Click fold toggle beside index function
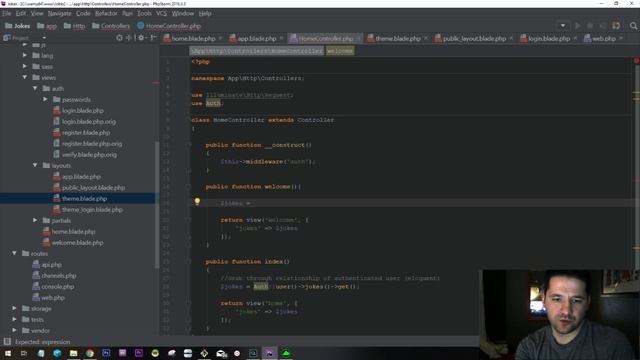 coord(189,261)
